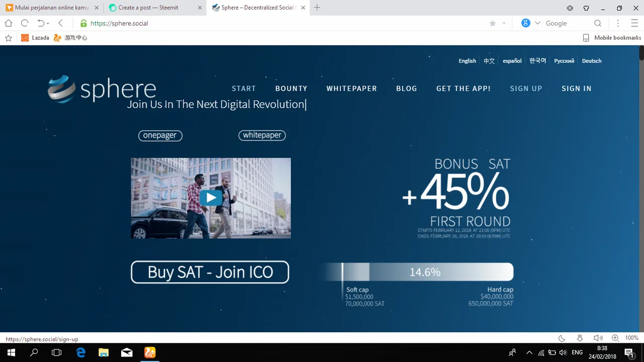The height and width of the screenshot is (362, 644).
Task: Click the Sphere logo
Action: [102, 89]
